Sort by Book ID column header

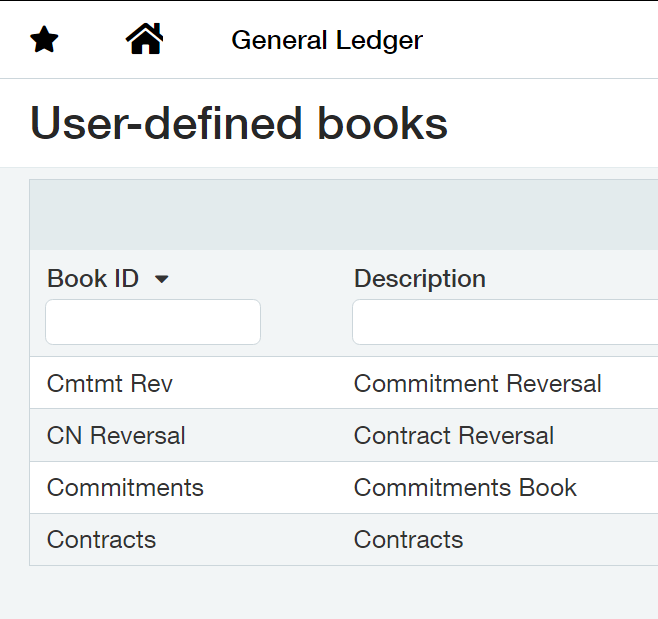point(93,279)
